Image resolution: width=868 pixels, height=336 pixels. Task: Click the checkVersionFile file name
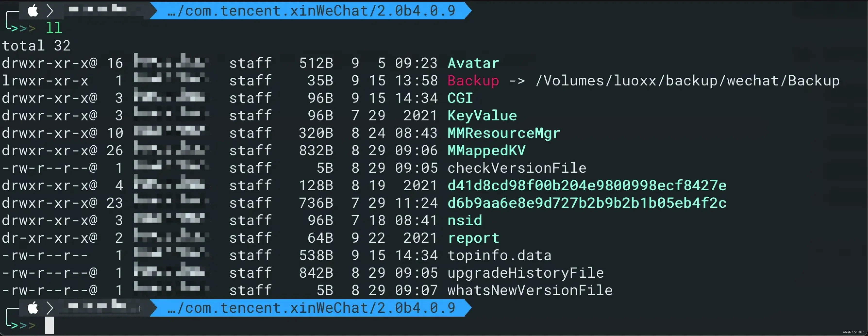tap(517, 168)
